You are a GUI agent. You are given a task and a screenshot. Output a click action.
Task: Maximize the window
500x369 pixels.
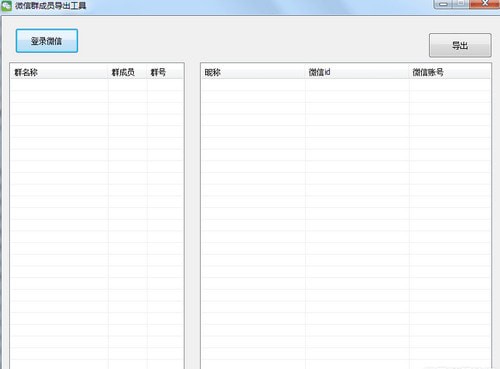pyautogui.click(x=461, y=4)
